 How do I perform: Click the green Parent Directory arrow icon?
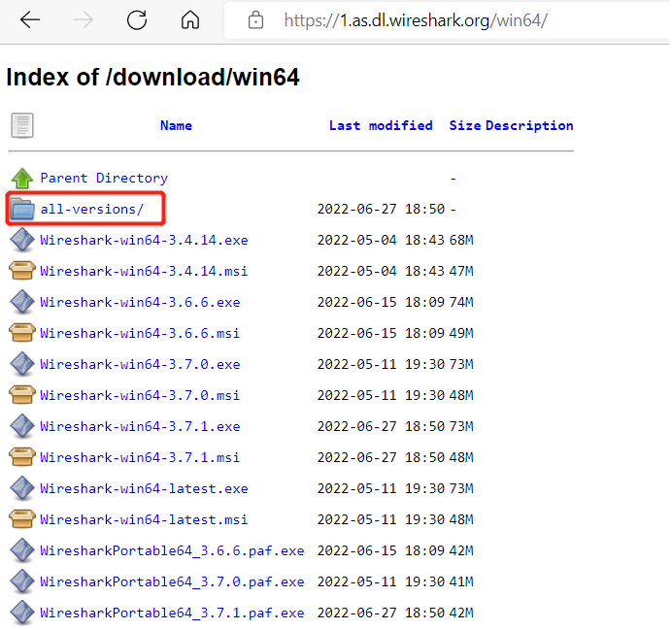22,179
